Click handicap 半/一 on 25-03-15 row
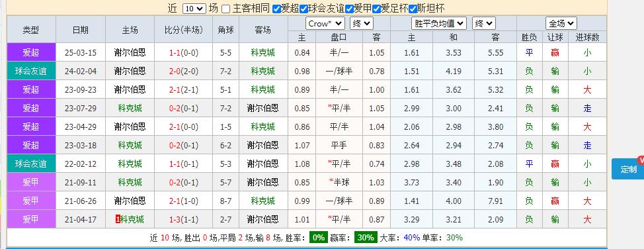The width and height of the screenshot is (644, 249). (339, 52)
